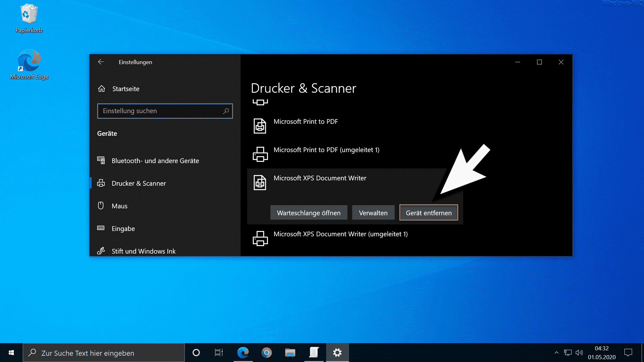Click the Microsoft Print to PDF printer icon
644x362 pixels.
(260, 126)
